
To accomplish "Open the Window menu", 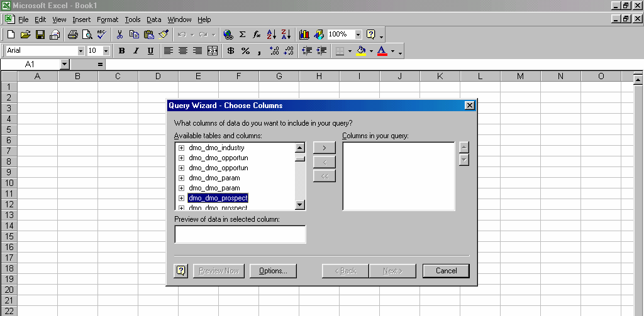I will [x=179, y=19].
